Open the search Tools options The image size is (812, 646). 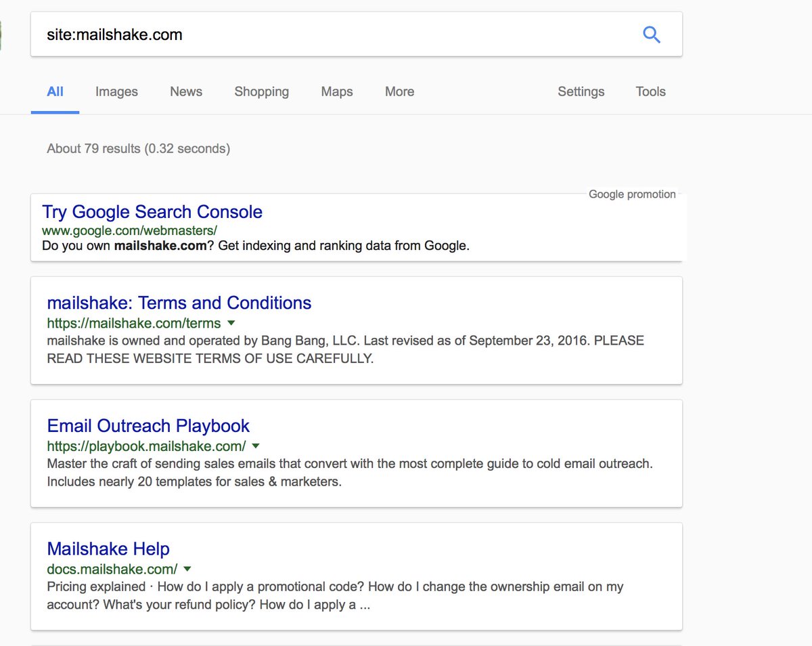pos(651,91)
